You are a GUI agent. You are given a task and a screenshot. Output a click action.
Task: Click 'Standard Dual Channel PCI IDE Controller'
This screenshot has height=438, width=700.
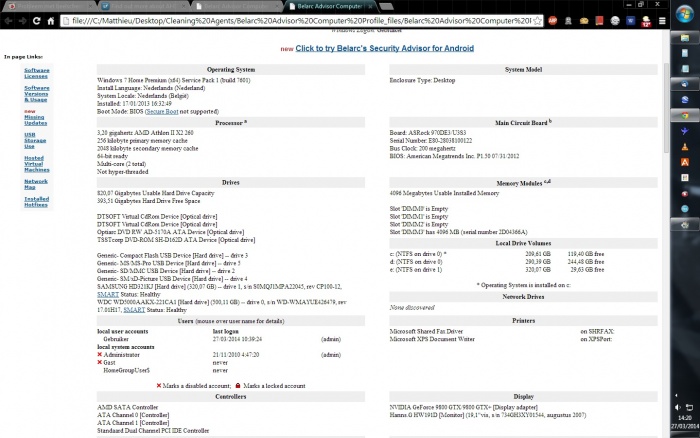153,431
